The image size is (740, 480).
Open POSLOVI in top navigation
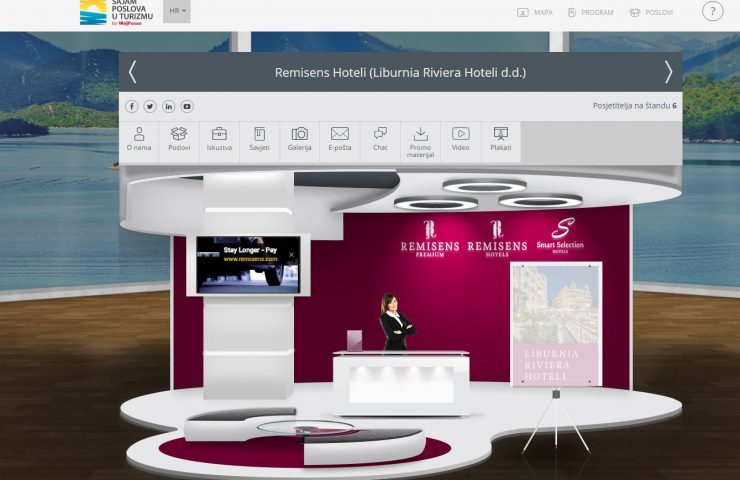pos(651,13)
